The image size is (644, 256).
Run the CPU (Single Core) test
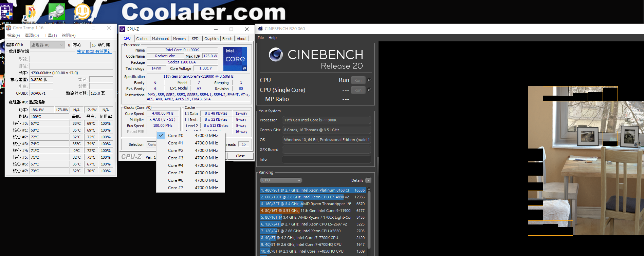click(358, 90)
